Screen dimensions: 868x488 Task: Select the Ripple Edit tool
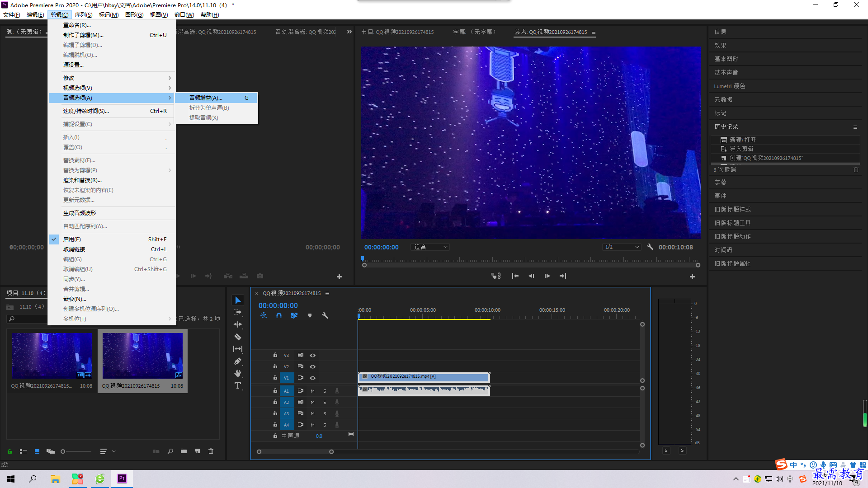click(238, 324)
